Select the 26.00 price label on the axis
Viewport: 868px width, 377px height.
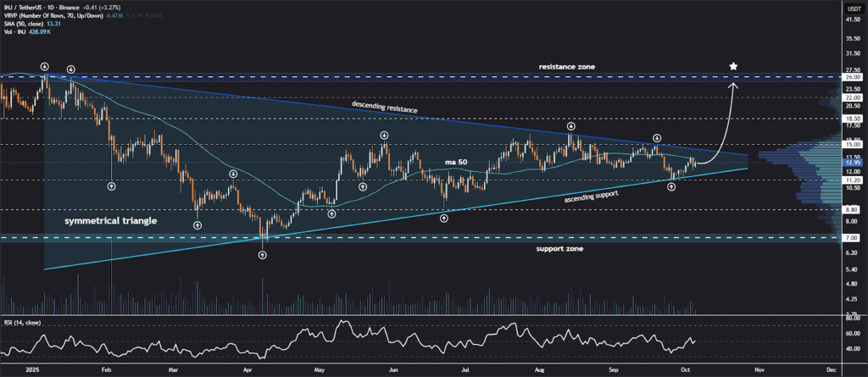click(852, 77)
